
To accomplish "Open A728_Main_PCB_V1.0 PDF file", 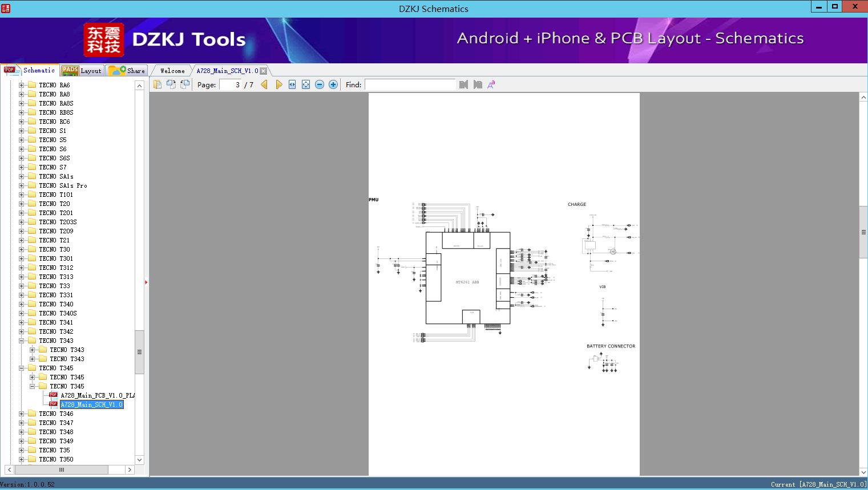I will [x=98, y=395].
